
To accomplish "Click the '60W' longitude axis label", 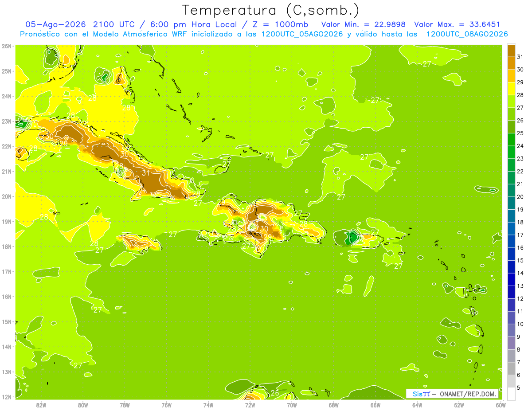I will click(x=501, y=405).
